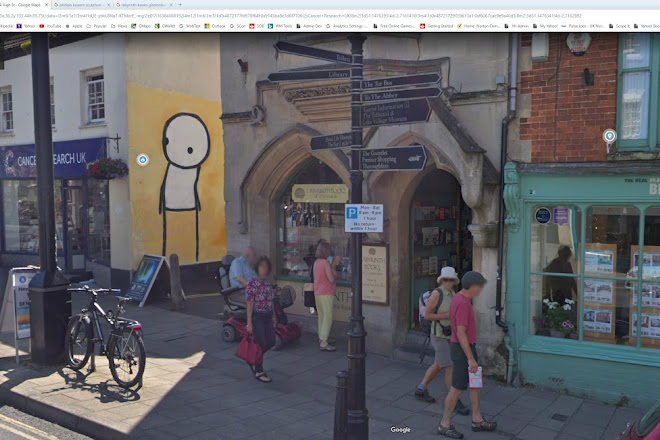Expand the Popular bookmarks folder
This screenshot has width=660, height=440.
tap(96, 26)
